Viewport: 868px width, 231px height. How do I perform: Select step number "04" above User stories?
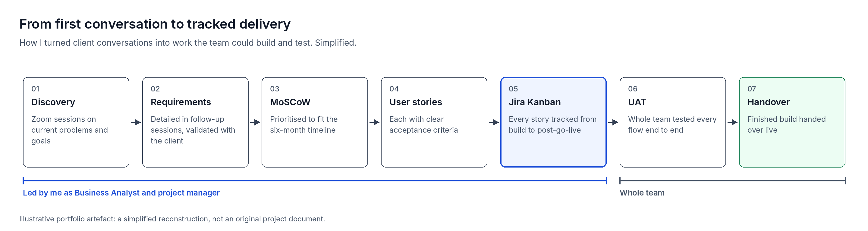[394, 89]
